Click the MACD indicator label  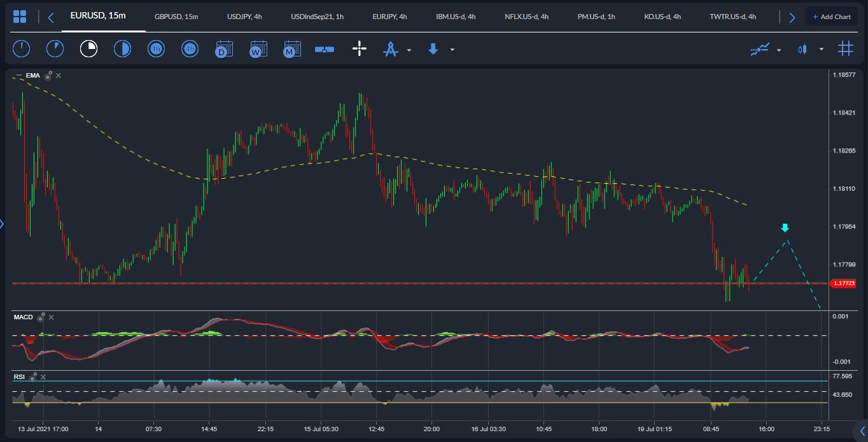click(23, 317)
